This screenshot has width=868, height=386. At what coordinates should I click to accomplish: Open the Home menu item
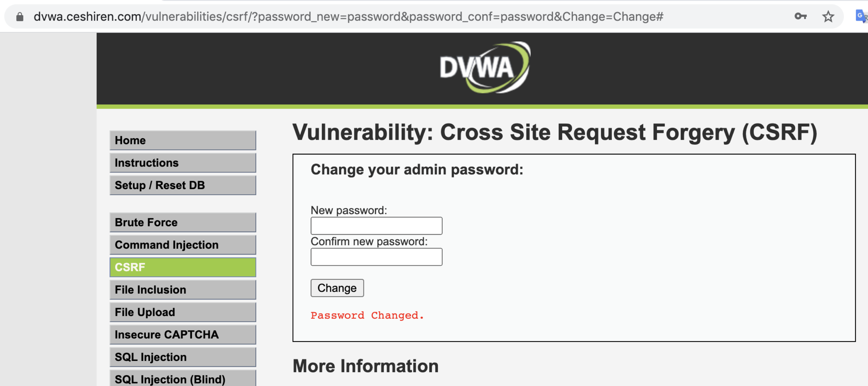coord(183,140)
